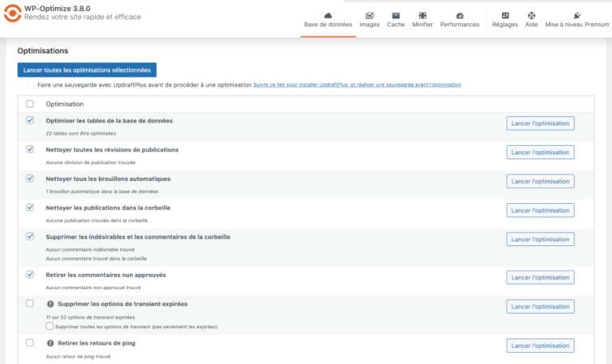
Task: Check the UpdraftPlus backup before optimisation checkbox
Action: point(30,84)
